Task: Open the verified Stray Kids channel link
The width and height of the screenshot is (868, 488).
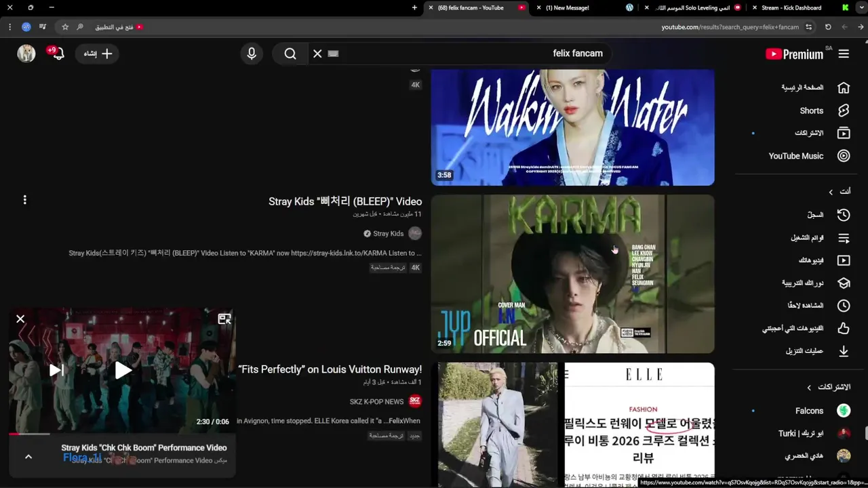Action: click(x=388, y=234)
